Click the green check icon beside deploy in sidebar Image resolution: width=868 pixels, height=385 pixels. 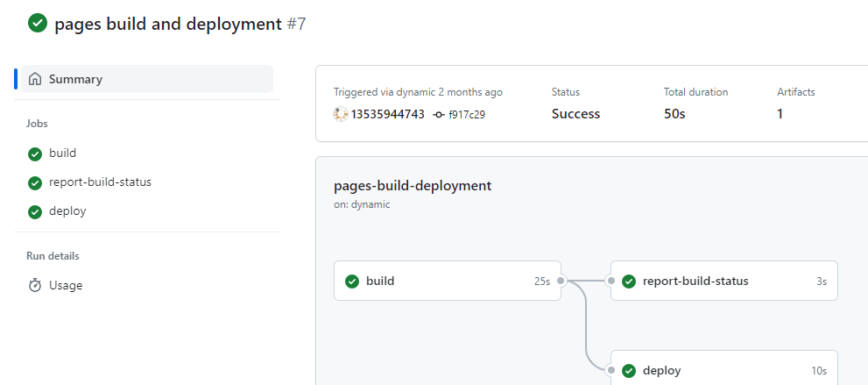pos(35,211)
